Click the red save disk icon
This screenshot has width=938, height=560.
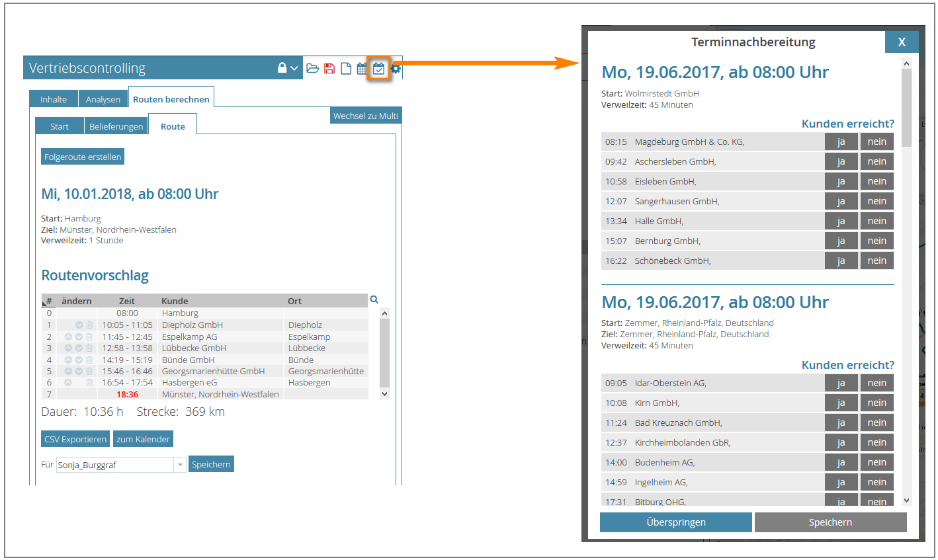coord(329,69)
